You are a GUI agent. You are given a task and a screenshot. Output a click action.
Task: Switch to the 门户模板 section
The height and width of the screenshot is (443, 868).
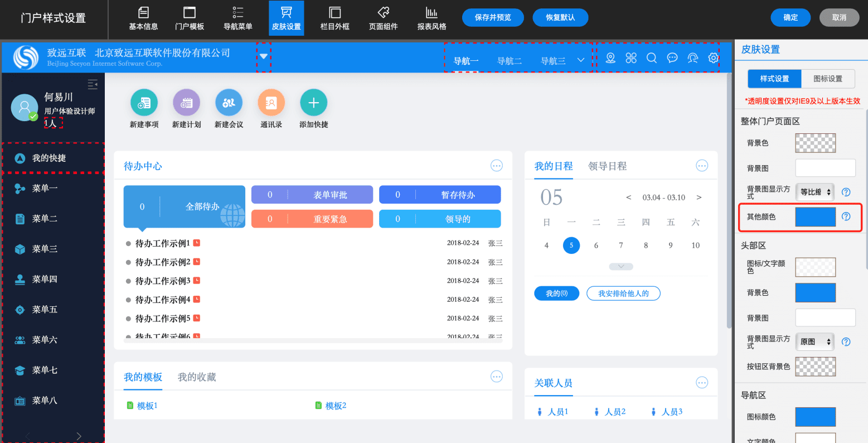[x=190, y=18]
